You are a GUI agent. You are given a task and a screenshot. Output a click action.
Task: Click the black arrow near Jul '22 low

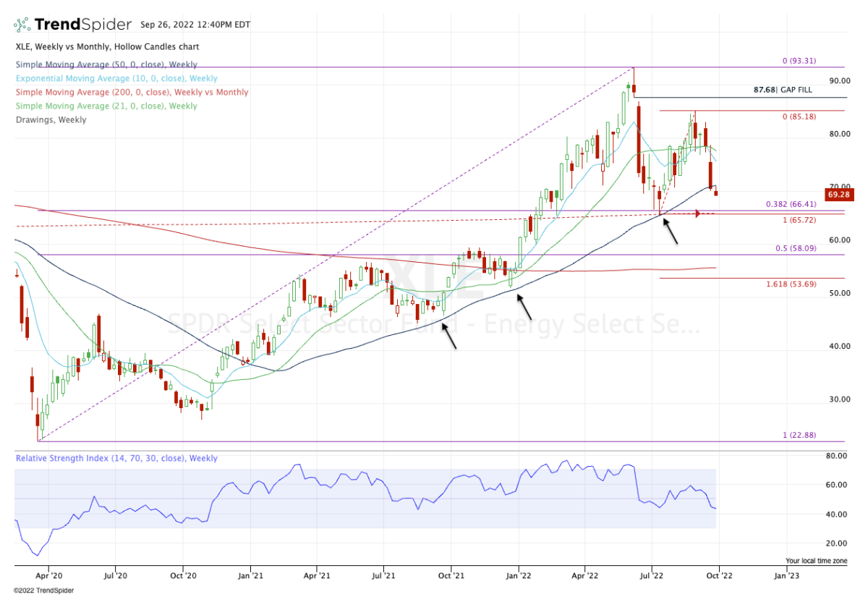coord(671,232)
